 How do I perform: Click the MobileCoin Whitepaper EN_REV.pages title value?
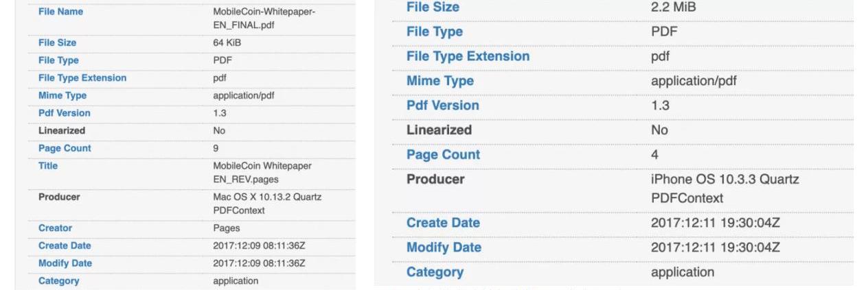tap(262, 172)
